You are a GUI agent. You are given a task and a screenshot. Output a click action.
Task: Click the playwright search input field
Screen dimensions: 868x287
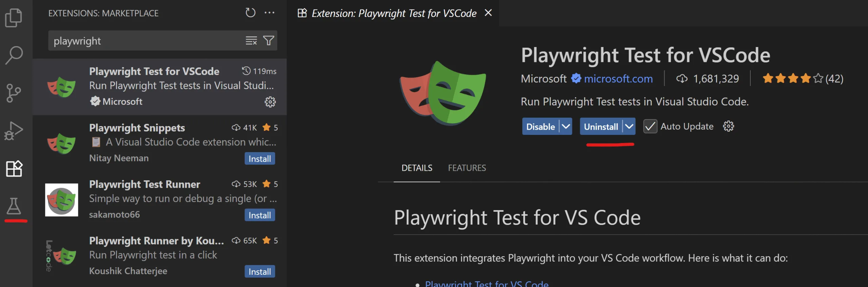[146, 41]
